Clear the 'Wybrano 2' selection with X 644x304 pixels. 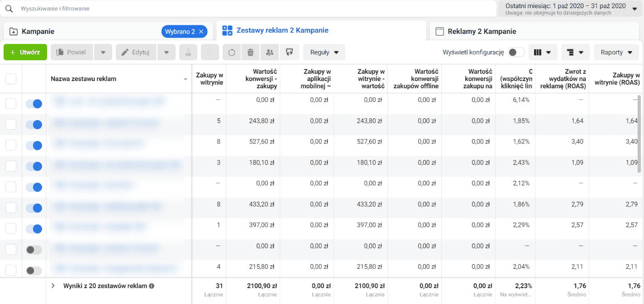coord(201,31)
